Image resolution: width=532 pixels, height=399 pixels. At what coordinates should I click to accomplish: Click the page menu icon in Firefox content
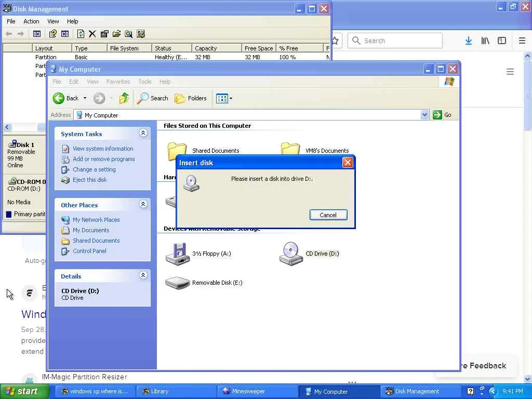(510, 72)
